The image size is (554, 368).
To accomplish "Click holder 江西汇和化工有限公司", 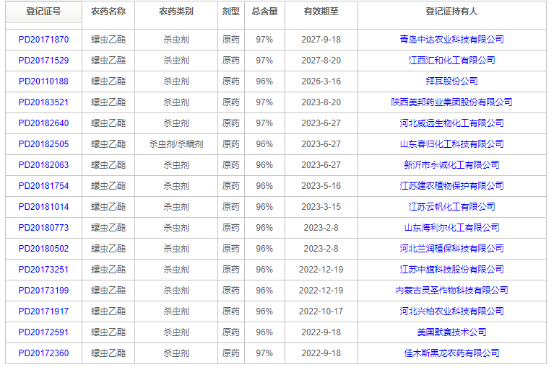I will coord(452,60).
